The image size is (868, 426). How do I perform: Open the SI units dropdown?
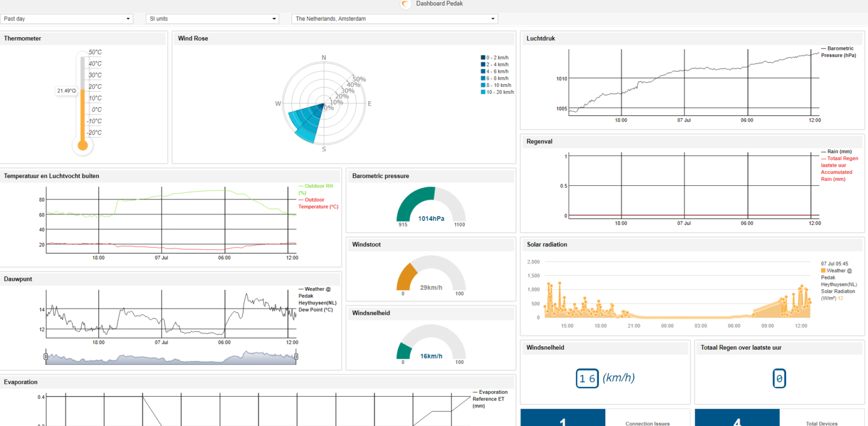pyautogui.click(x=212, y=19)
